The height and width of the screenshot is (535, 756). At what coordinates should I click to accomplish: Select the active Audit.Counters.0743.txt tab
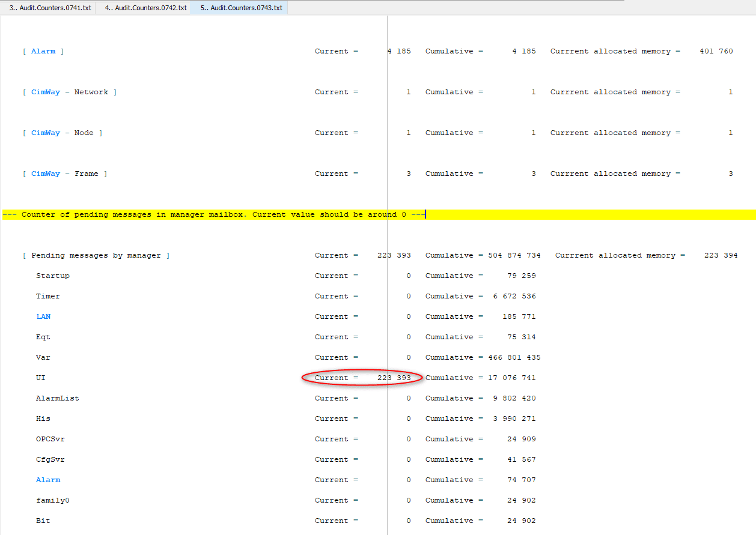coord(240,8)
